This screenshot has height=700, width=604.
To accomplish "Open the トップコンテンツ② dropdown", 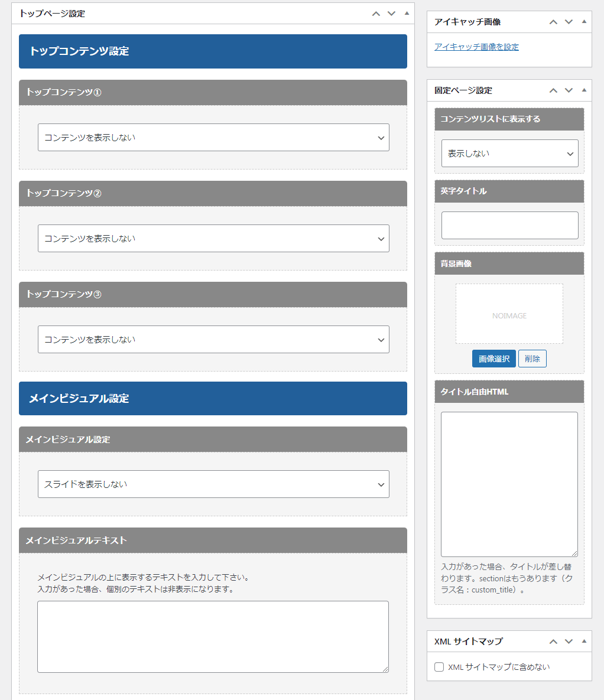I will point(213,238).
